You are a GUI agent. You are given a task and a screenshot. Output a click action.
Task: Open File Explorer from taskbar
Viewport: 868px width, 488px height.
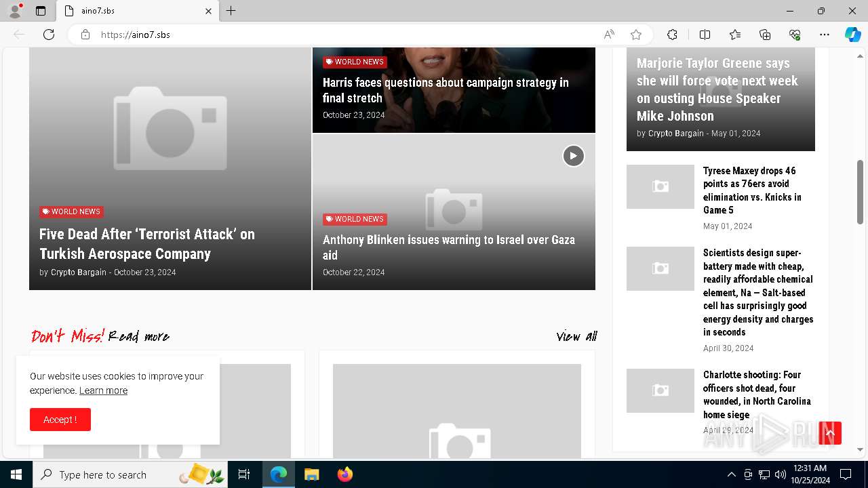tap(311, 474)
